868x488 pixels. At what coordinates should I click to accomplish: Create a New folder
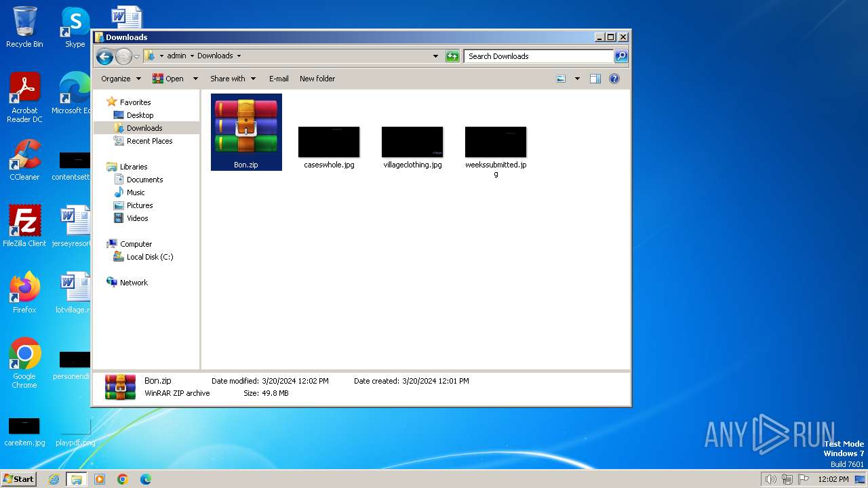(317, 79)
